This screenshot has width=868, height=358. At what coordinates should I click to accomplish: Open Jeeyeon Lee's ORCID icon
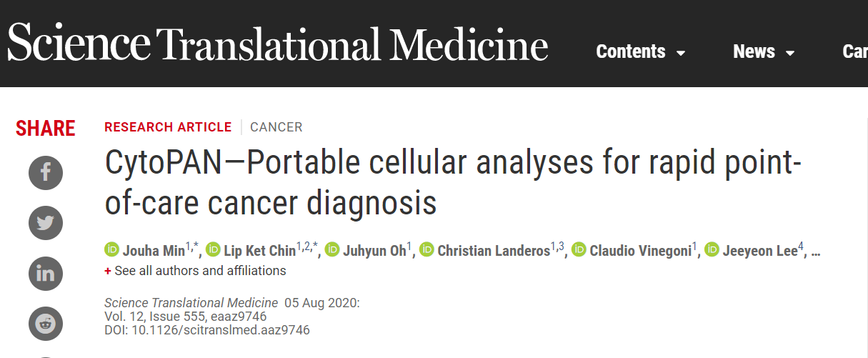click(712, 250)
